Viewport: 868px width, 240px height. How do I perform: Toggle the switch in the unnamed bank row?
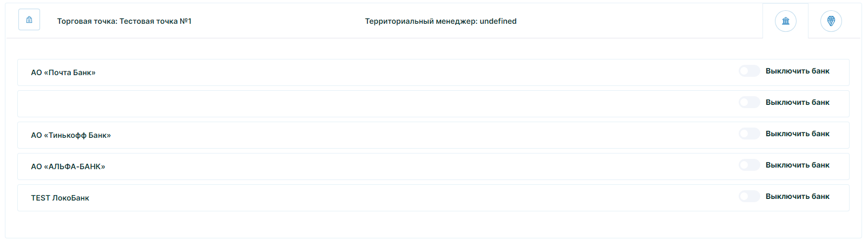(749, 102)
